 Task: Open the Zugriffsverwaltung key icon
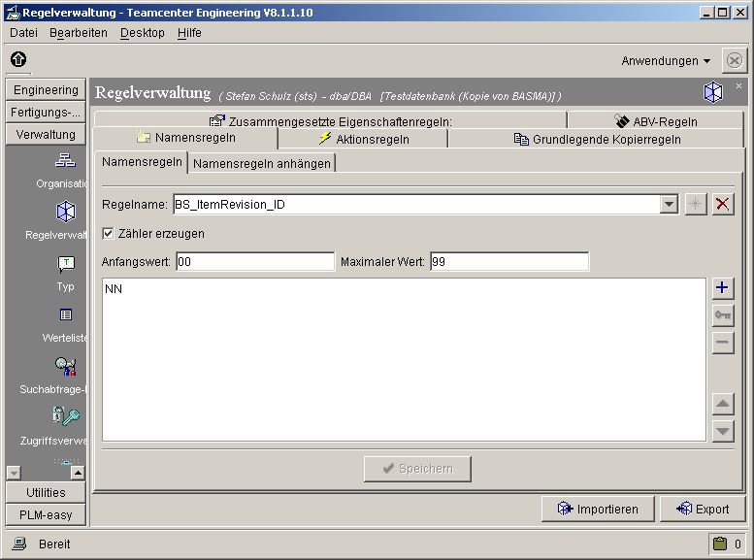click(x=66, y=416)
